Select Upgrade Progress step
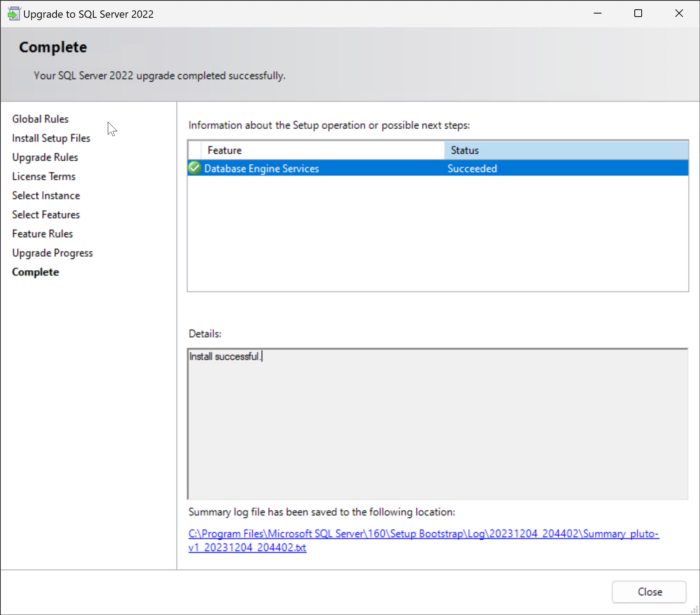700x615 pixels. point(53,253)
